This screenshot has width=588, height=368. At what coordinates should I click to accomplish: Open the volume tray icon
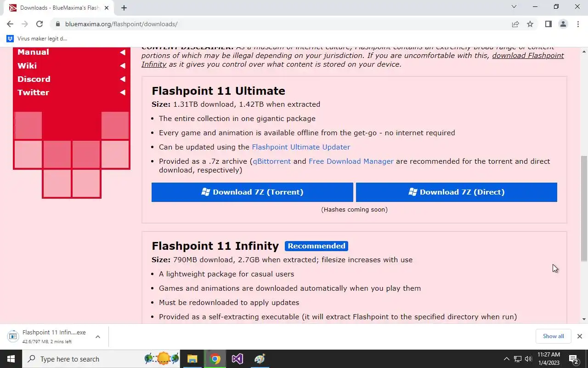[x=528, y=359]
